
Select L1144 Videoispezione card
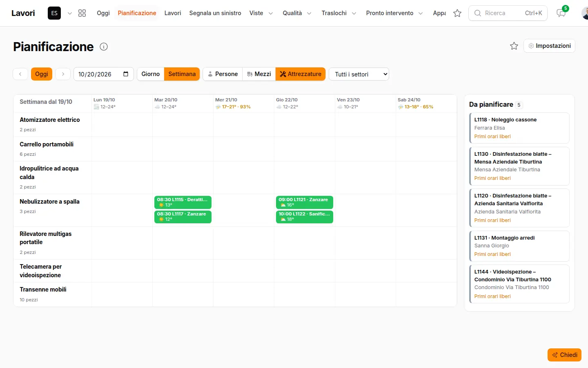(519, 284)
